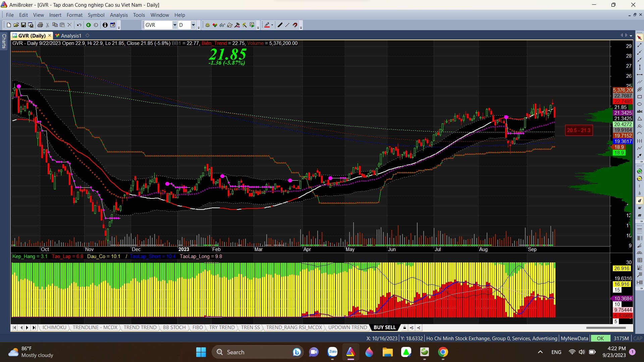Select the Arrow pointer drawing tool
The width and height of the screenshot is (644, 362).
tap(640, 38)
